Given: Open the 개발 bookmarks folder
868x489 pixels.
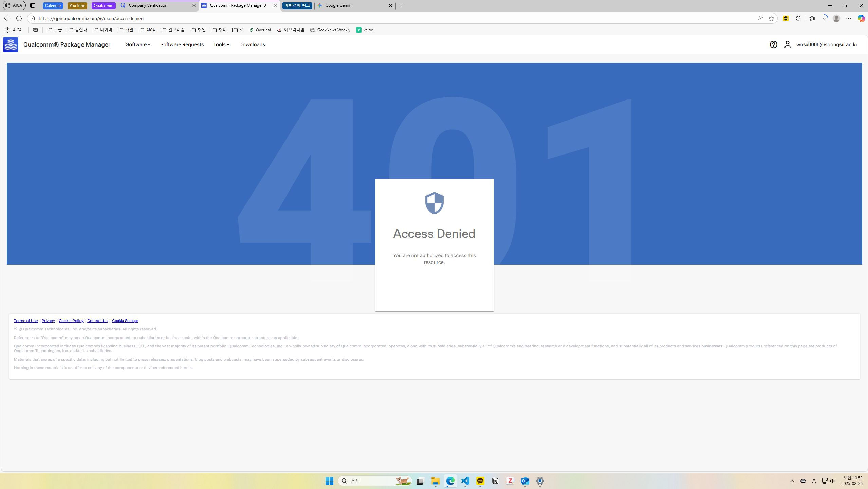Looking at the screenshot, I should click(x=125, y=30).
